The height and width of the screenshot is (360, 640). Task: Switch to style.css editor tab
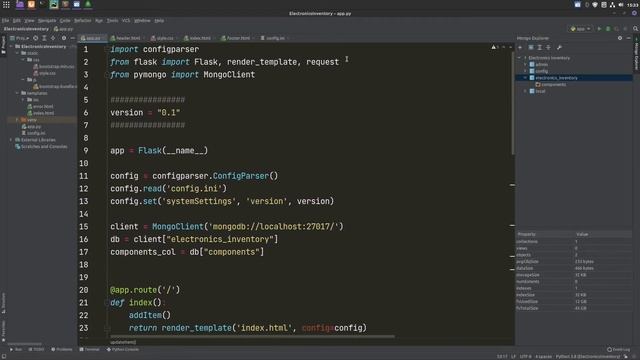164,38
